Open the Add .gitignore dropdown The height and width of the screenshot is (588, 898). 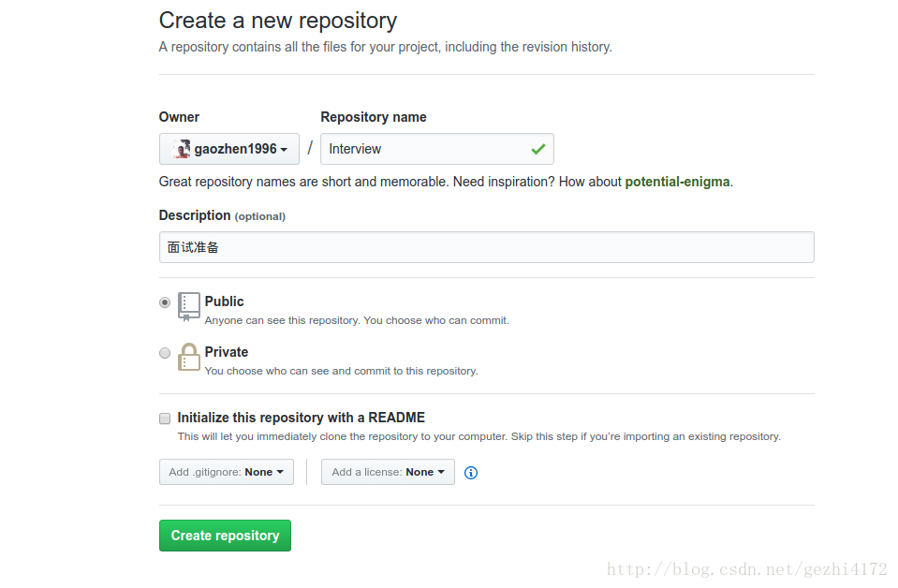point(227,472)
